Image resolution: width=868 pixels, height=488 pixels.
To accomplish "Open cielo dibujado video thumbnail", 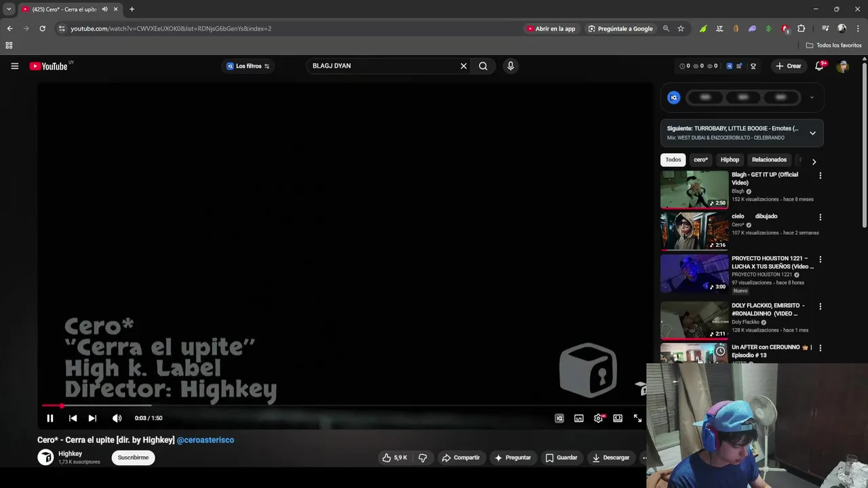I will pos(694,231).
